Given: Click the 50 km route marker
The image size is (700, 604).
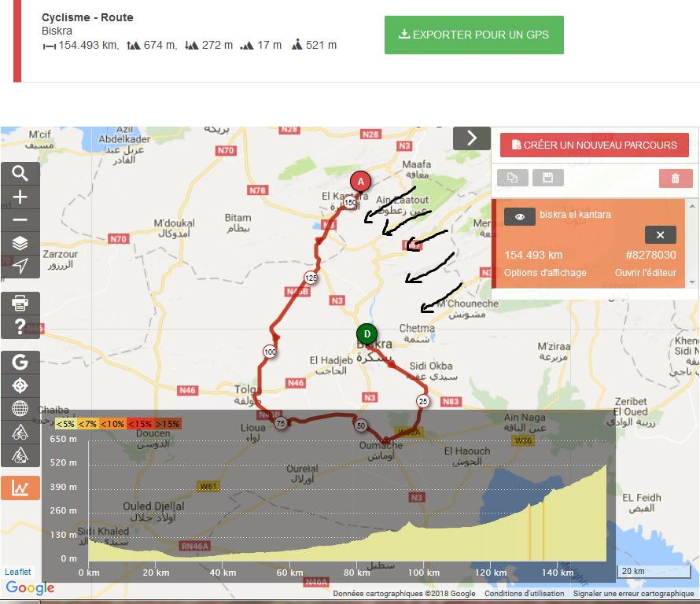Looking at the screenshot, I should tap(361, 425).
